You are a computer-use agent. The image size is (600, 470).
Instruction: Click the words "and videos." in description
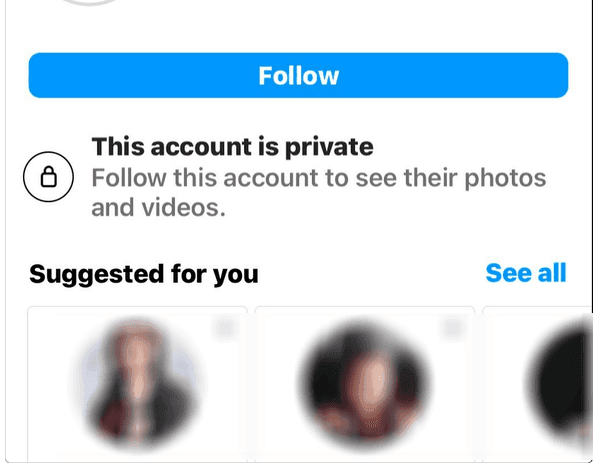158,208
